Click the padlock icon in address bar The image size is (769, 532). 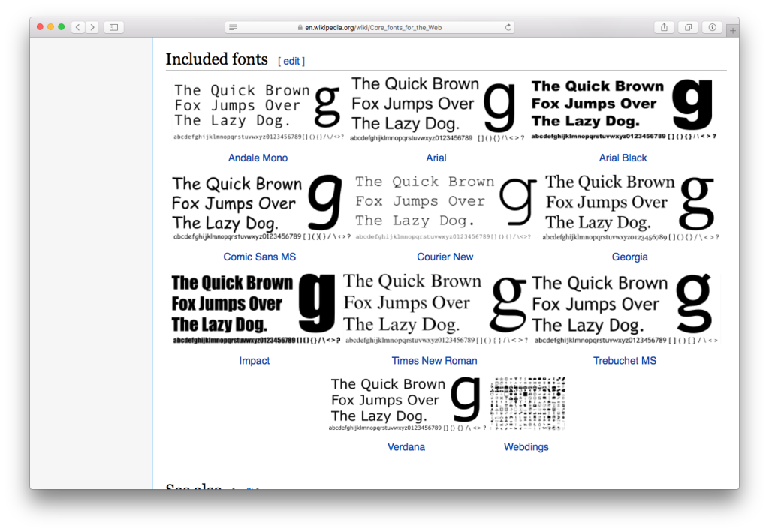tap(300, 28)
